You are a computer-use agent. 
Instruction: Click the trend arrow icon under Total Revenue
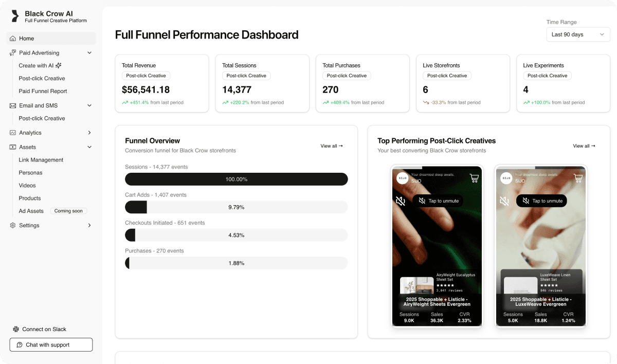(125, 102)
